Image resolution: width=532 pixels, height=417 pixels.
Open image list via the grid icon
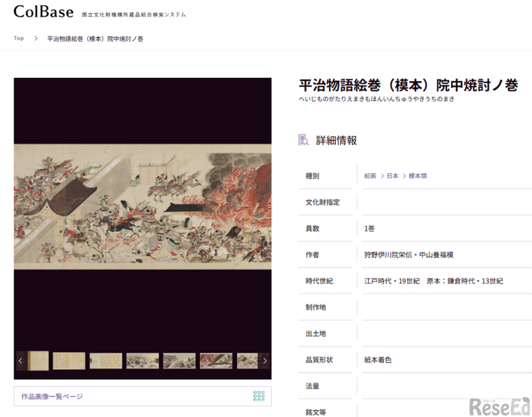click(x=258, y=396)
